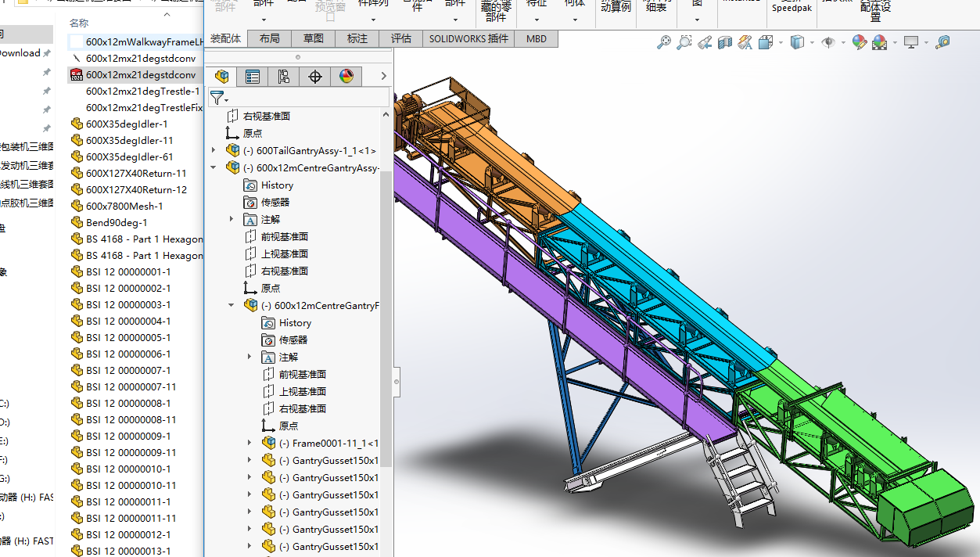Image resolution: width=980 pixels, height=557 pixels.
Task: Switch to the SOLIDWORKS 插件 tab
Action: point(468,38)
